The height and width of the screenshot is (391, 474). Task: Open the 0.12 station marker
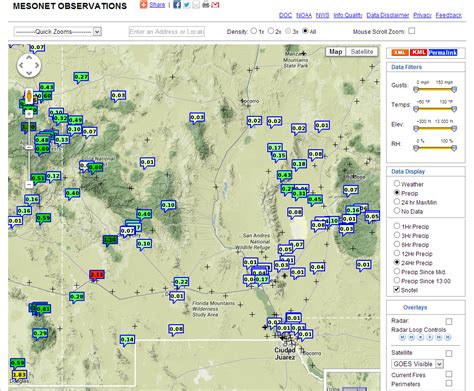pos(53,176)
